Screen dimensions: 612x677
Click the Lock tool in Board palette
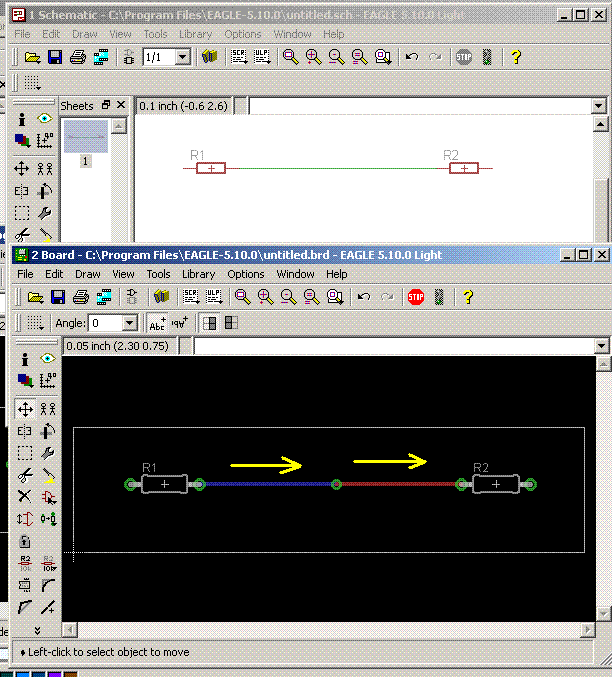click(x=25, y=541)
